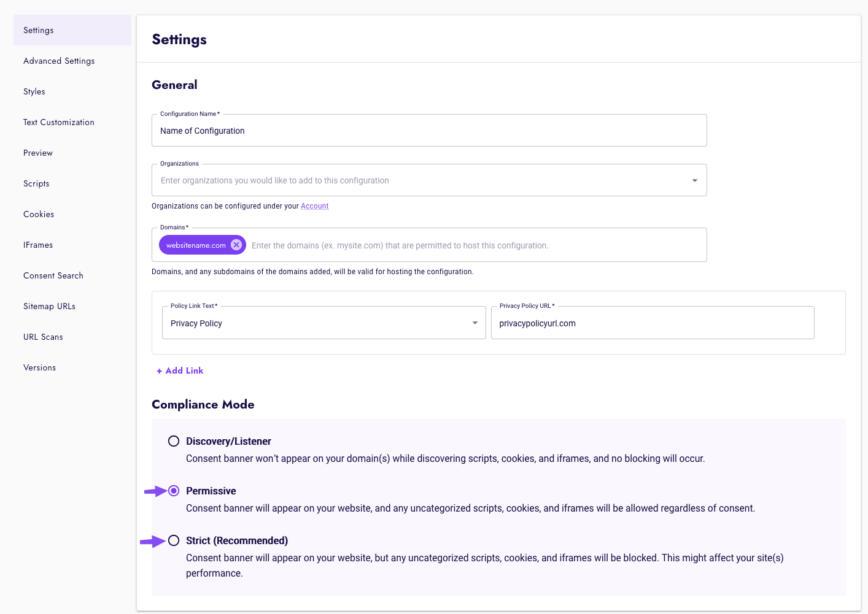Enable Strict (Recommended) compliance mode
This screenshot has width=868, height=614.
[174, 540]
